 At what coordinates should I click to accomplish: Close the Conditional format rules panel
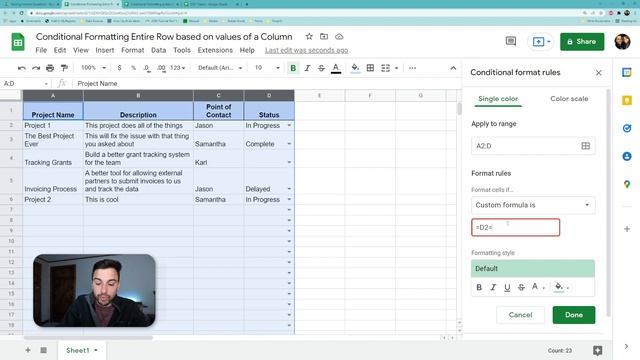click(x=598, y=73)
